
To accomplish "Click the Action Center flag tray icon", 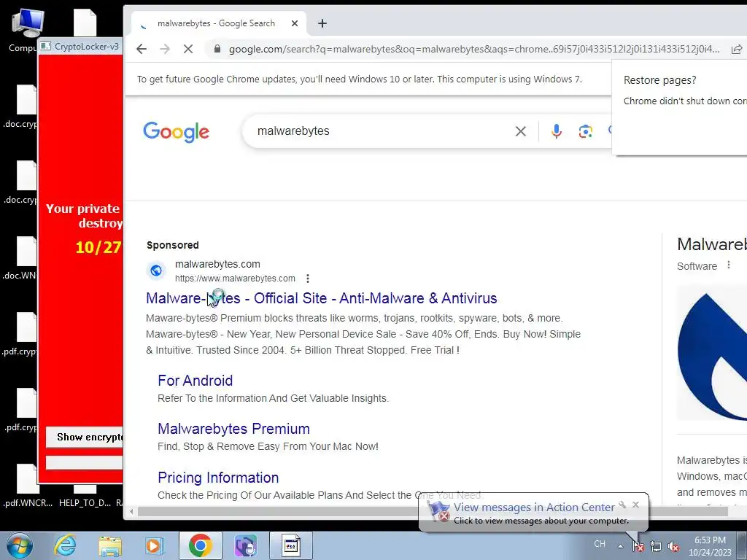I will point(638,546).
